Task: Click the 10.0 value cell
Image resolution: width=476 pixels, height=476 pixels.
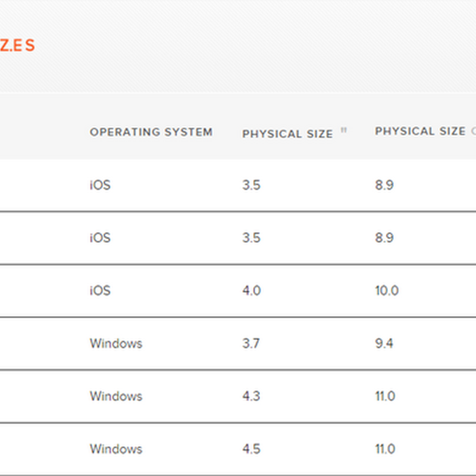Action: pos(387,291)
